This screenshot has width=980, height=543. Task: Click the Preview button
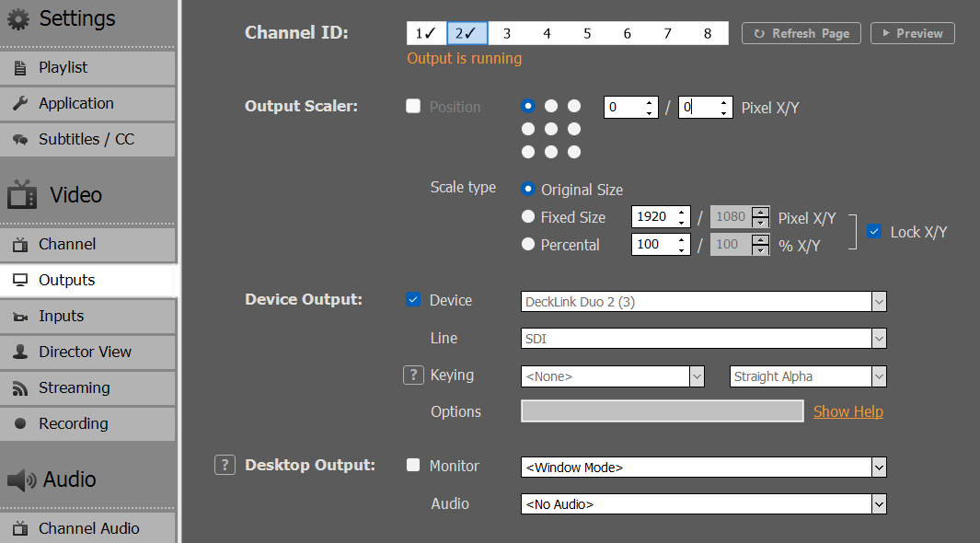(x=913, y=33)
